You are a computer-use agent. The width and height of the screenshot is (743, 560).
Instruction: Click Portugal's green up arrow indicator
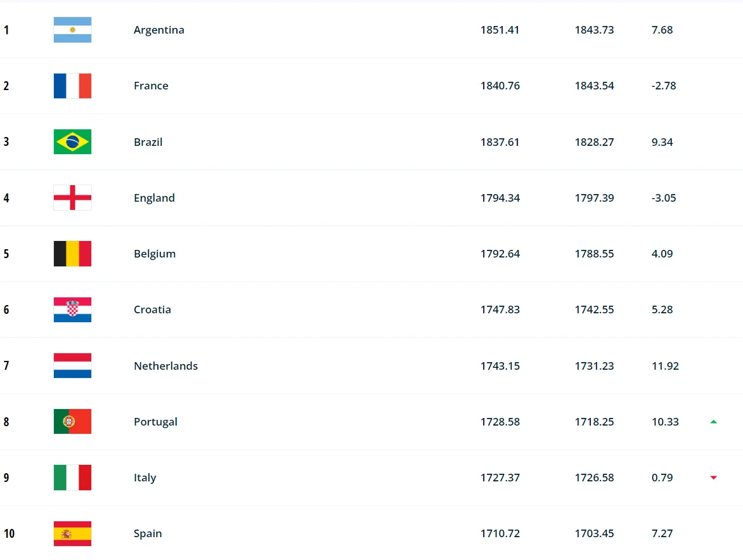[x=713, y=422]
